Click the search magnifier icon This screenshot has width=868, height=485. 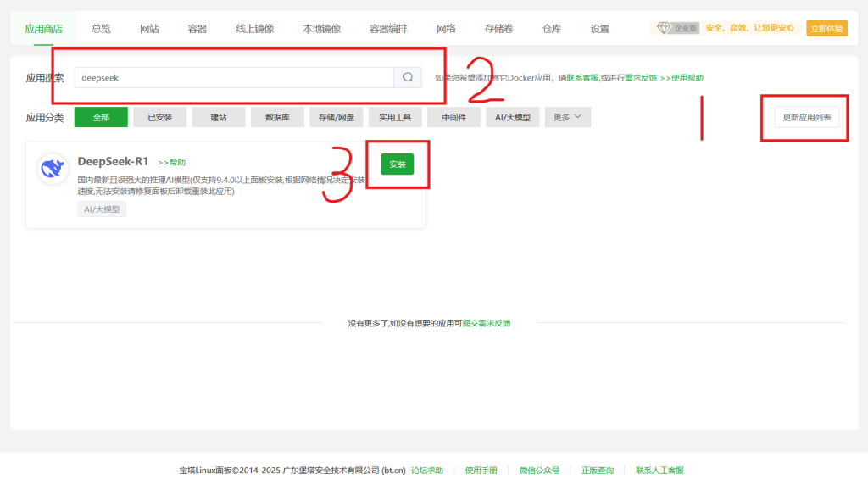[x=408, y=77]
